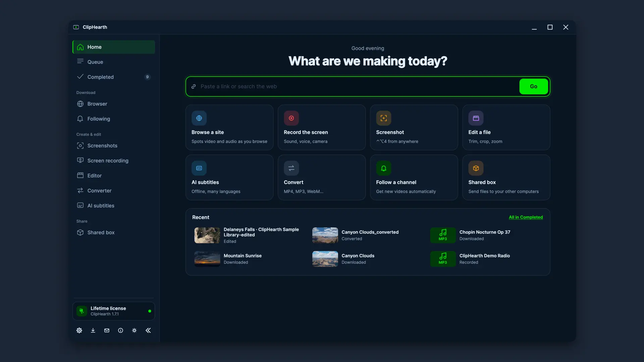This screenshot has width=644, height=362.
Task: Click the Browse a site globe icon
Action: [x=199, y=118]
